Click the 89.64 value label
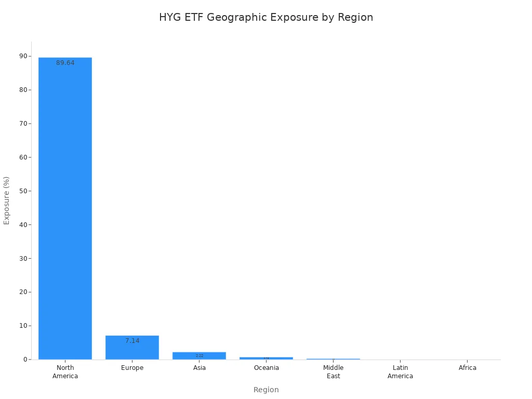Screen dimensions: 532x399 click(x=64, y=62)
